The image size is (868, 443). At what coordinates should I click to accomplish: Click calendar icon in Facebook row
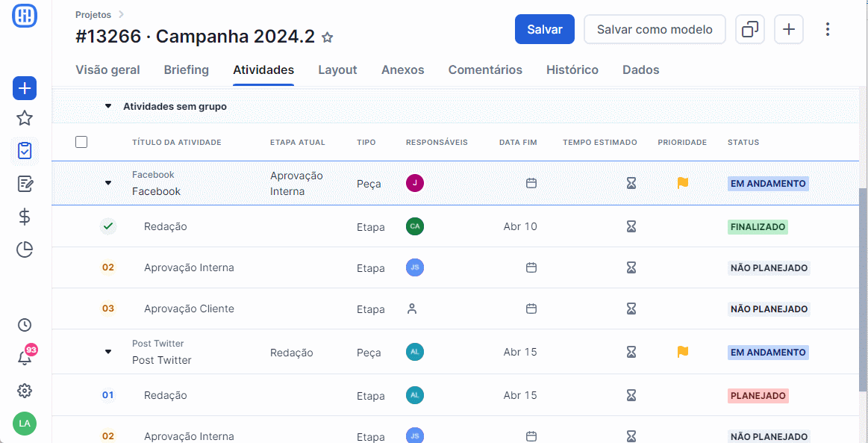click(531, 183)
